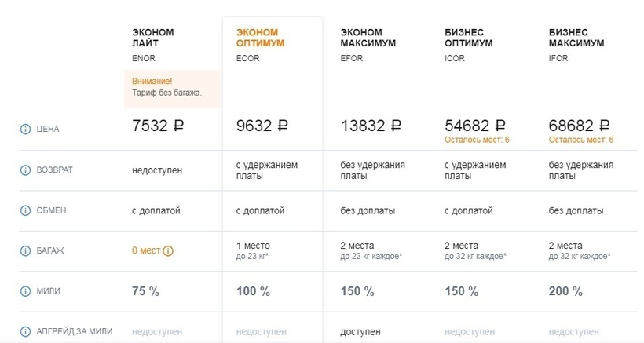The width and height of the screenshot is (644, 343).
Task: Click info icon beside АПГРЕЙД ЗА МИЛИ
Action: 24,331
